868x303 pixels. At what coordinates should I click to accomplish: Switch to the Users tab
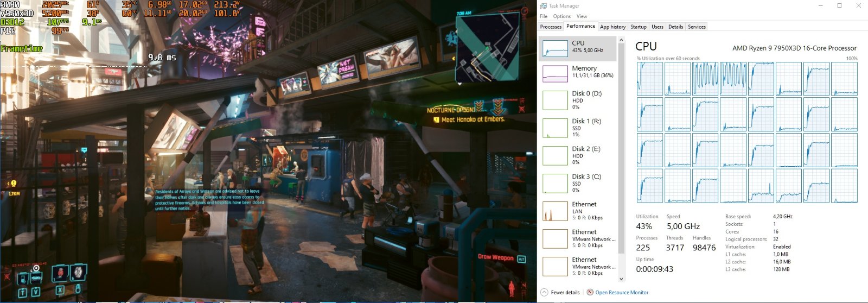coord(658,27)
